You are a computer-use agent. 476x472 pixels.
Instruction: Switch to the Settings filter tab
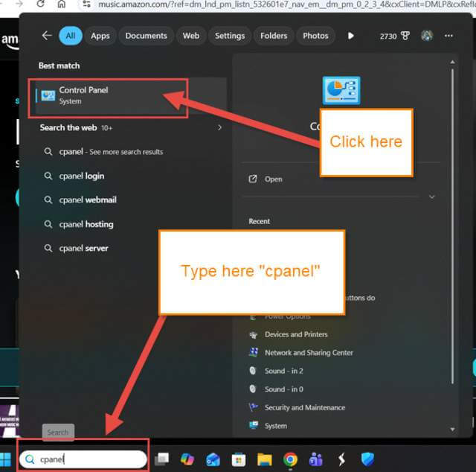[x=230, y=36]
